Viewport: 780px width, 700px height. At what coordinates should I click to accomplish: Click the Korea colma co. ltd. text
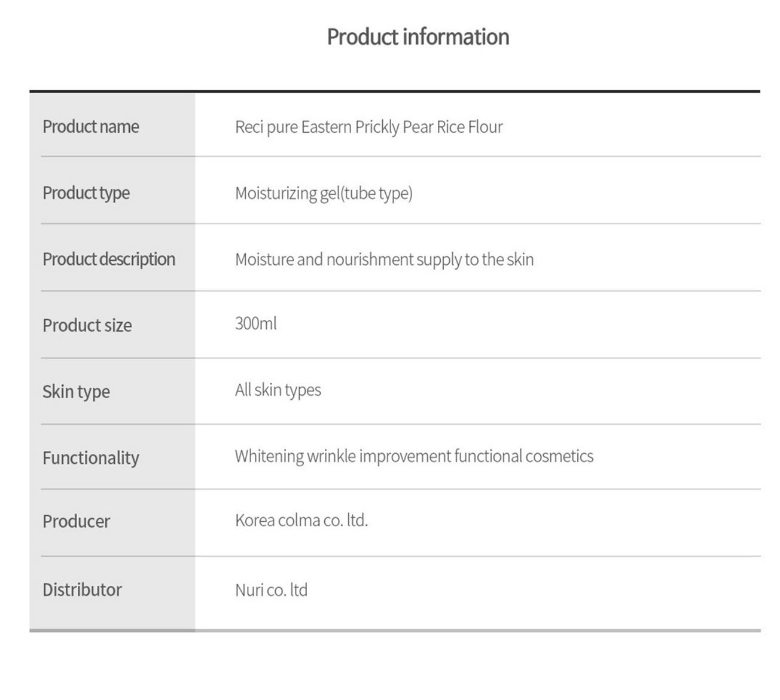click(x=301, y=520)
